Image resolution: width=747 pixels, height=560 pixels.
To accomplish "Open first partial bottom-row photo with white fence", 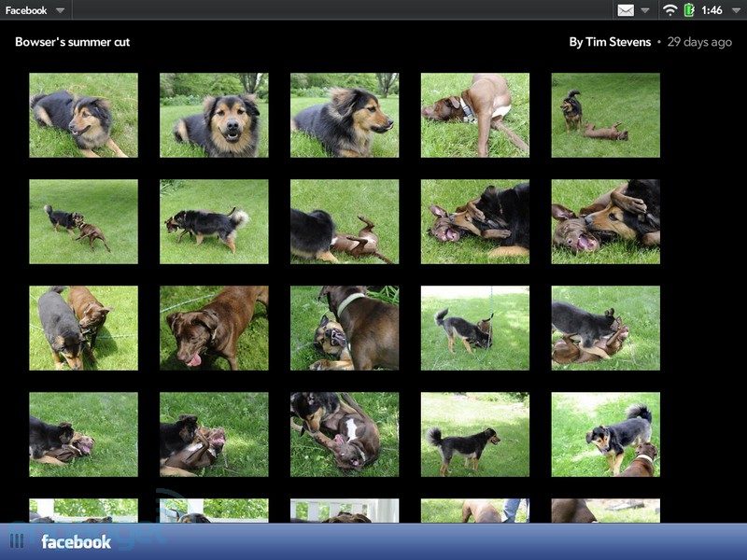I will [83, 511].
